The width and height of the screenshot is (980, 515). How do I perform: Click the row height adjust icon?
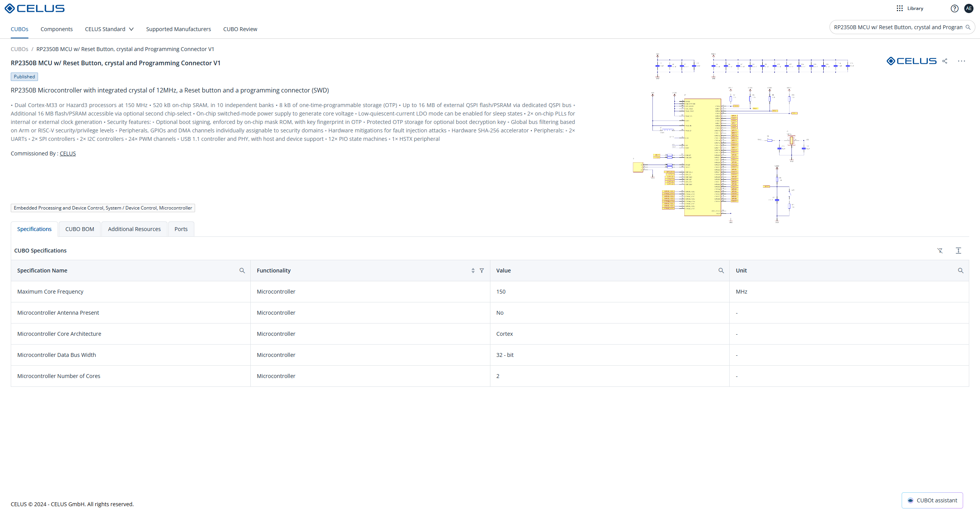958,251
